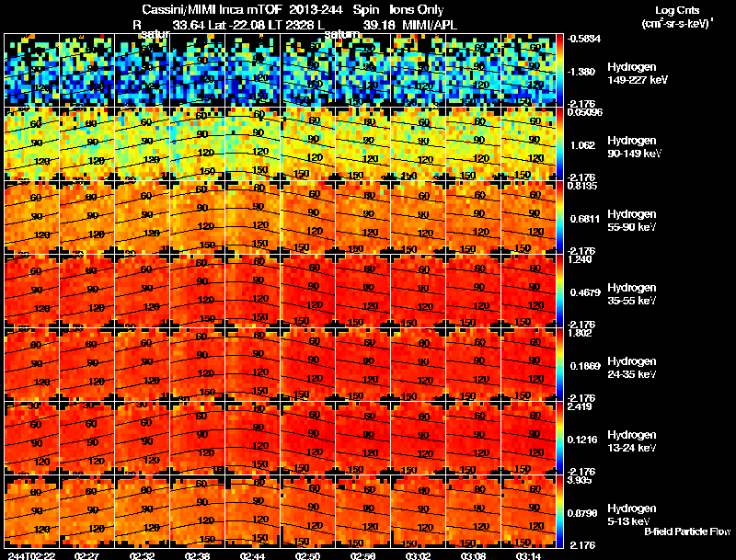Image resolution: width=736 pixels, height=560 pixels.
Task: Click the color bar beside Hydrogen 90-149 keV
Action: [560, 144]
